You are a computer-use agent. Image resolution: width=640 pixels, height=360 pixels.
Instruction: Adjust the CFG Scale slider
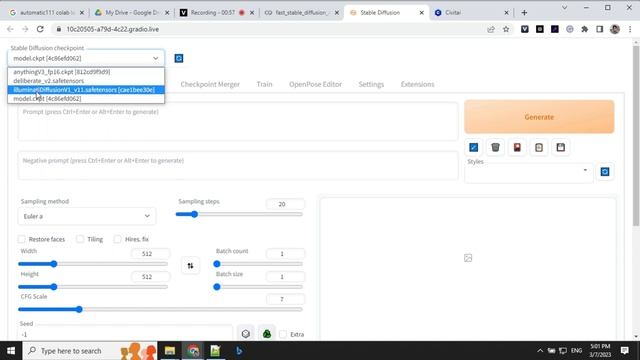point(160,309)
